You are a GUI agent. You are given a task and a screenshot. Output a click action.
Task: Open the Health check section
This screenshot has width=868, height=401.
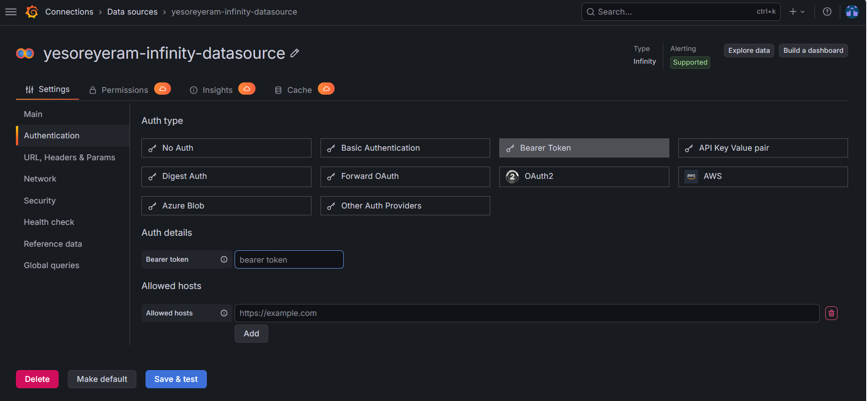73,222
